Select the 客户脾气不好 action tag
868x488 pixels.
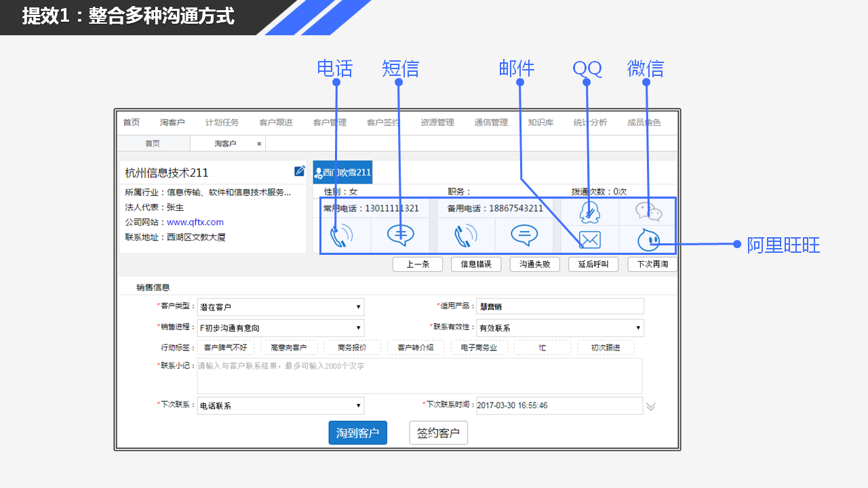(225, 348)
